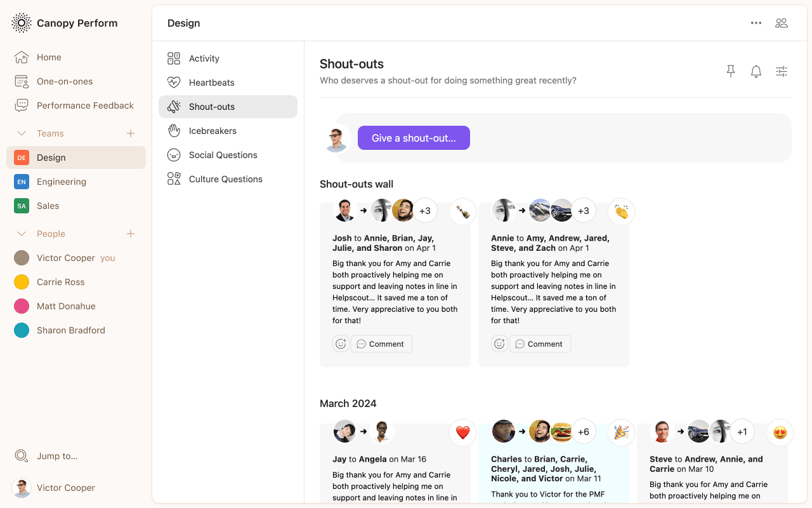This screenshot has height=508, width=812.
Task: Click the heart reaction on Jay's shout-out
Action: click(463, 432)
